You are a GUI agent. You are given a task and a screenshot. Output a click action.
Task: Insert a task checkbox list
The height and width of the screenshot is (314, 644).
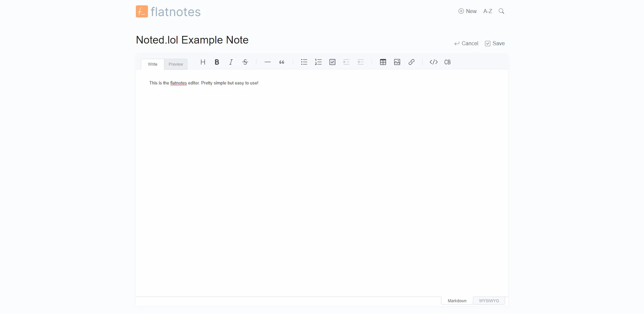332,62
